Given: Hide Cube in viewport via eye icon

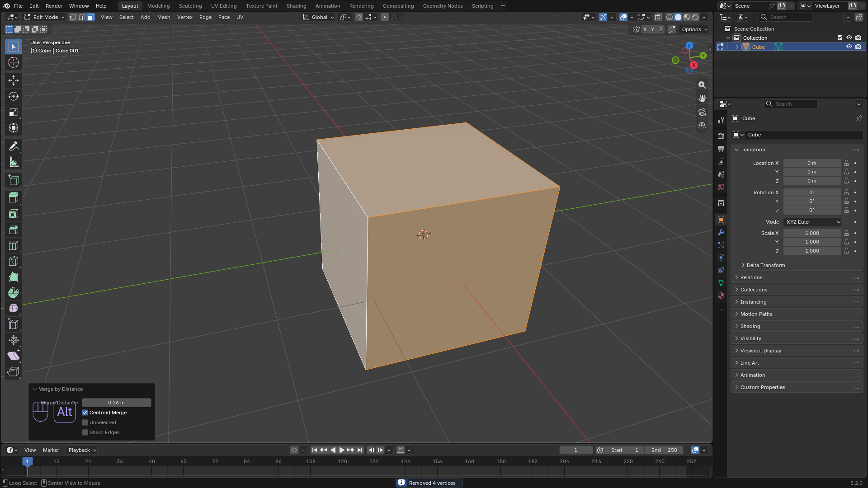Looking at the screenshot, I should coord(849,47).
